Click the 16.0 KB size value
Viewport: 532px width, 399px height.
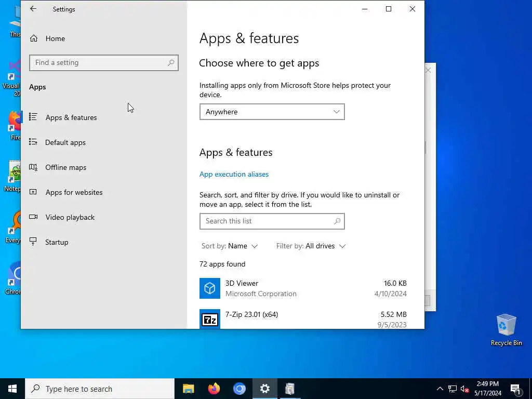point(395,283)
